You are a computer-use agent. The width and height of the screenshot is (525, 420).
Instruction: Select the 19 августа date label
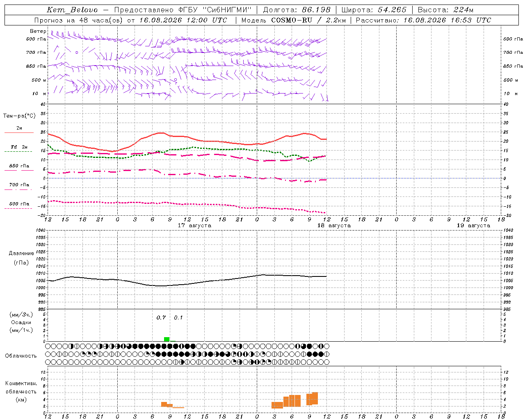(473, 226)
